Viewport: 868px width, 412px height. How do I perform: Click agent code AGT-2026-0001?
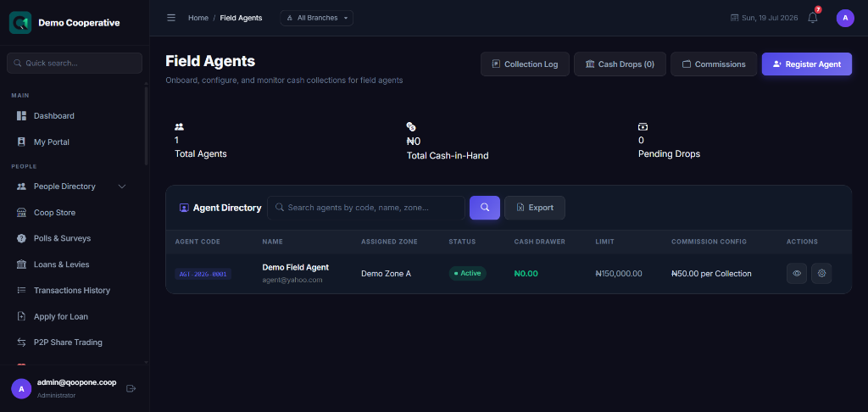[x=203, y=274]
